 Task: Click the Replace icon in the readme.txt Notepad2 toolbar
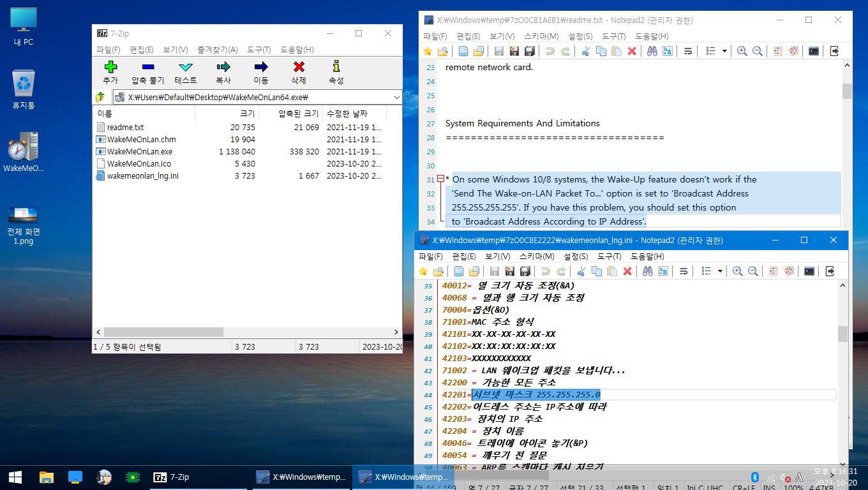668,51
